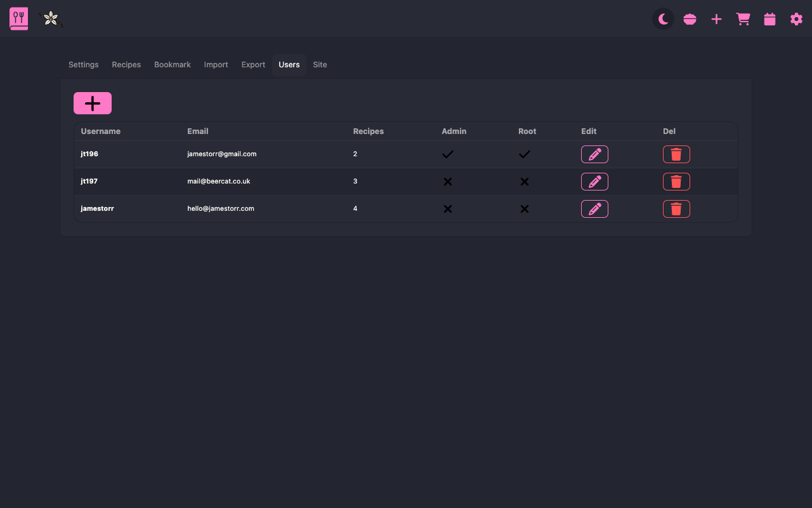Click the Admin checkmark for jt196

tap(448, 154)
